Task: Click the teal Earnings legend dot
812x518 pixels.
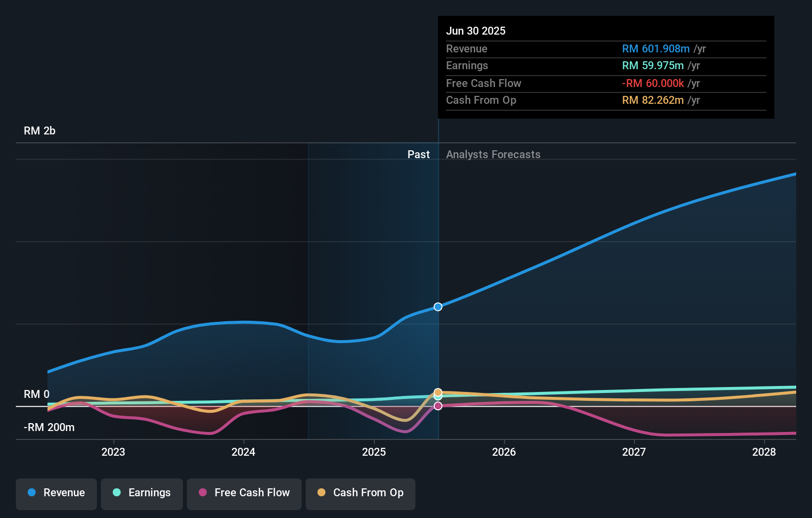Action: click(116, 493)
